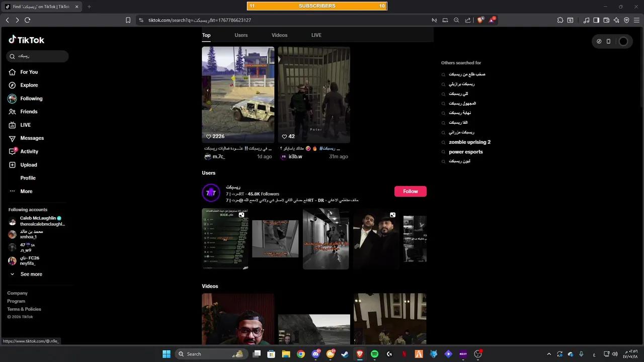Expand hidden icons in the system tray
Image resolution: width=644 pixels, height=362 pixels.
click(549, 354)
